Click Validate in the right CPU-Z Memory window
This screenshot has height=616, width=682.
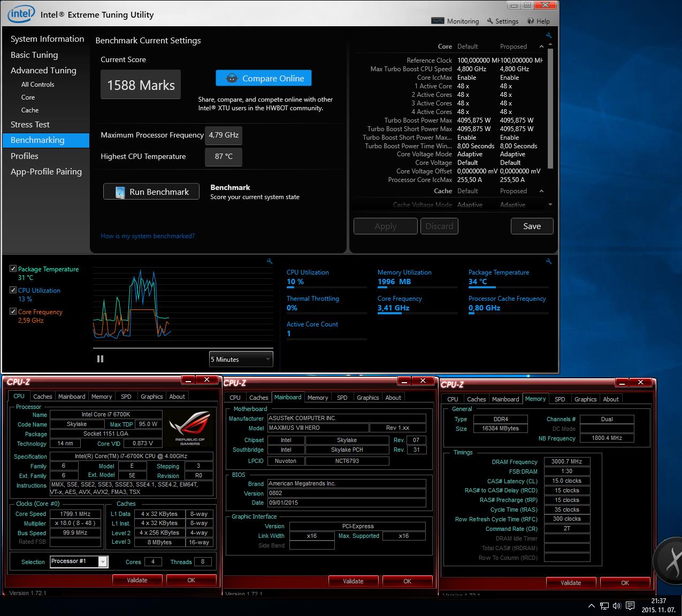click(571, 583)
